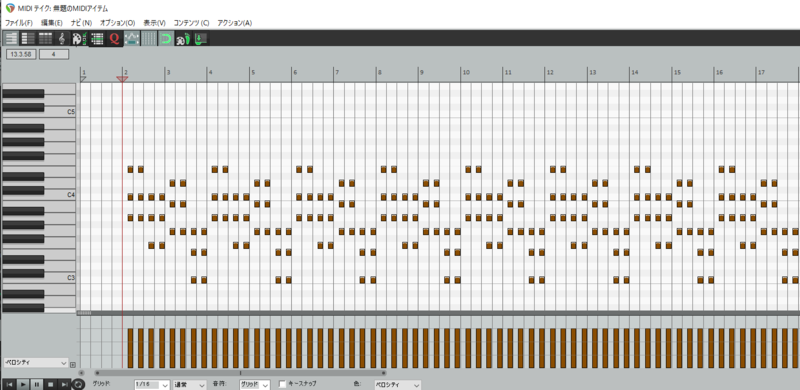Stop playback with the Stop button
Image resolution: width=800 pixels, height=390 pixels.
click(x=51, y=384)
